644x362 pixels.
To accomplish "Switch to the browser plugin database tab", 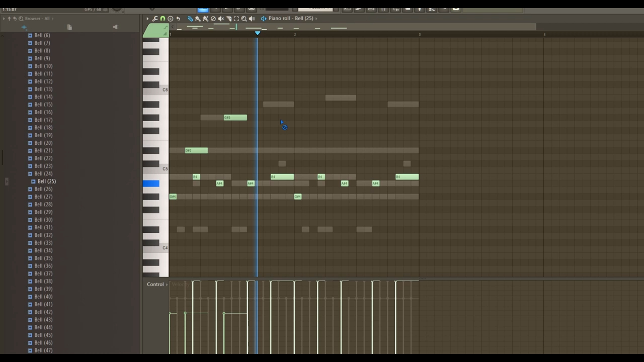I will tap(116, 27).
